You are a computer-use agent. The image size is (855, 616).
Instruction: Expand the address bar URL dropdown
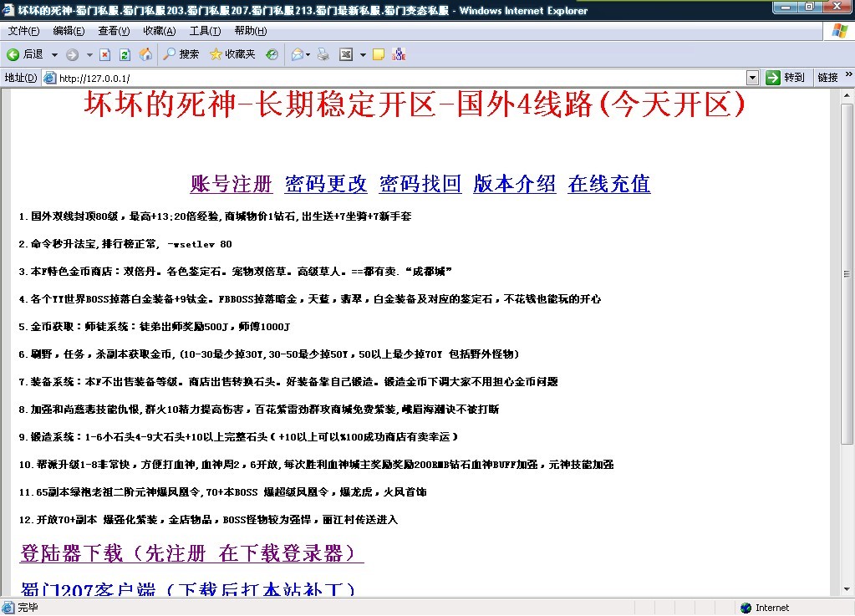tap(752, 78)
